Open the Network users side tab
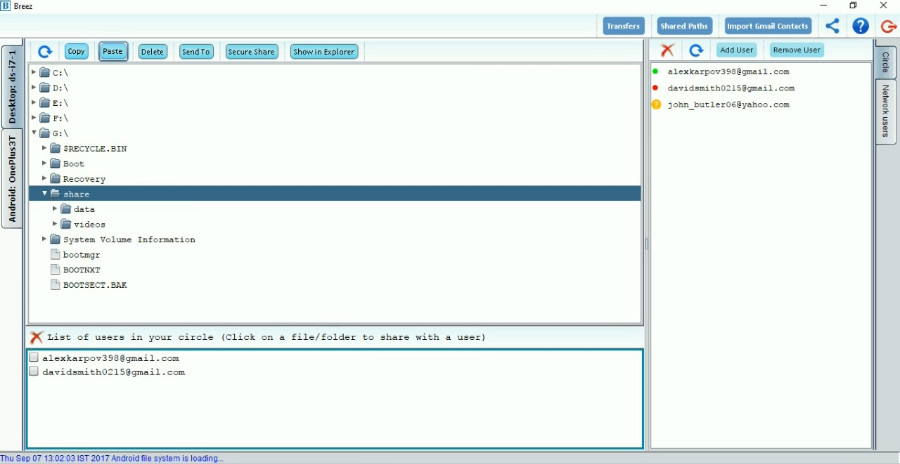This screenshot has width=900, height=464. pyautogui.click(x=886, y=111)
